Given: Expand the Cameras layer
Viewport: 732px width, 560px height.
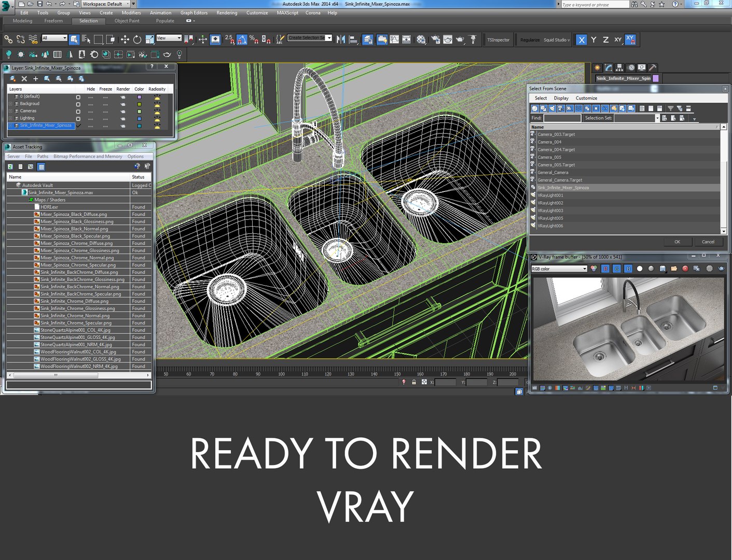Looking at the screenshot, I should pyautogui.click(x=10, y=111).
